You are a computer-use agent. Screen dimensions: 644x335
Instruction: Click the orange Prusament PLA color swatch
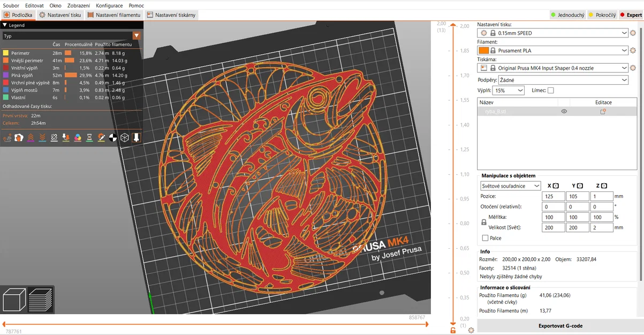(x=484, y=50)
